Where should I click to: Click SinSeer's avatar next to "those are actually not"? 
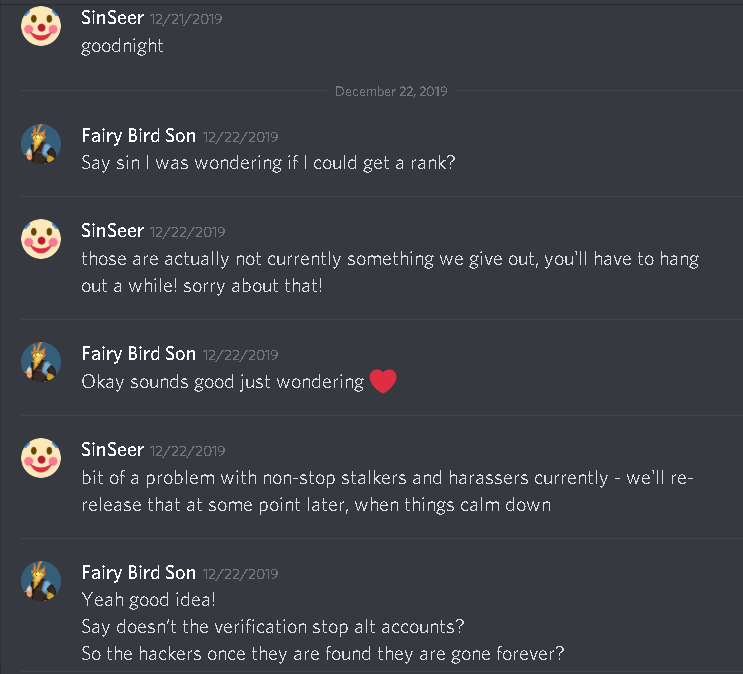tap(41, 239)
